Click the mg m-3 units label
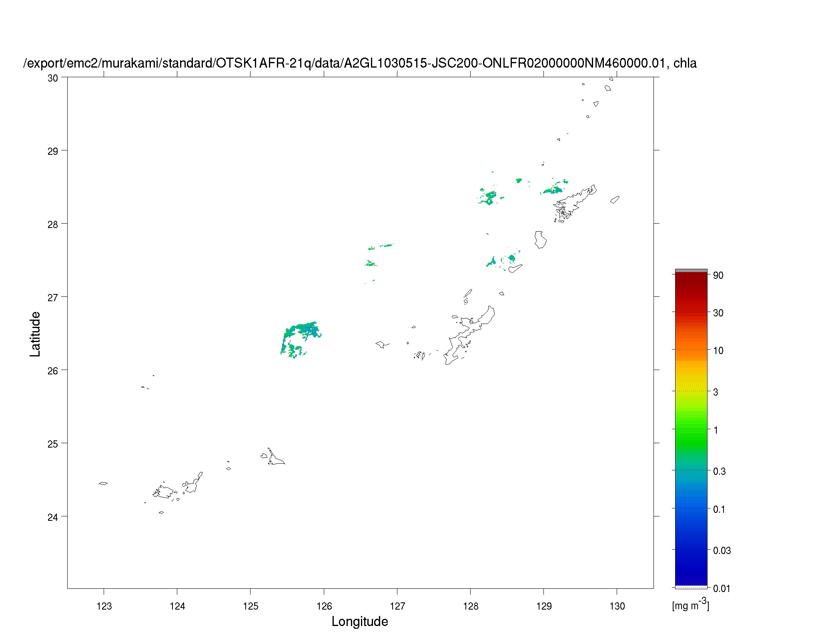840x640 pixels. (690, 605)
